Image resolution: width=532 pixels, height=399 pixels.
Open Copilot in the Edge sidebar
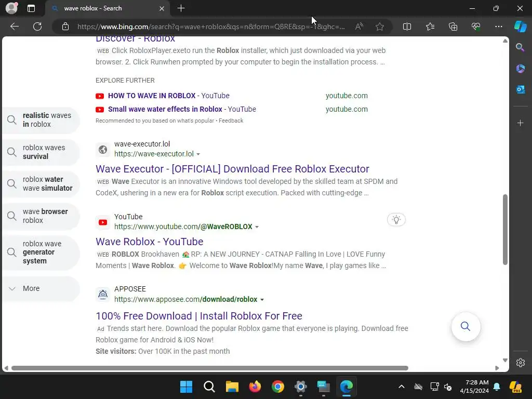pos(520,26)
